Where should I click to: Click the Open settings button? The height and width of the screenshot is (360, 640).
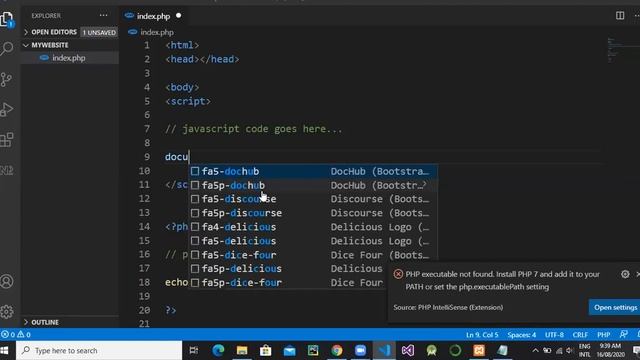click(x=615, y=307)
